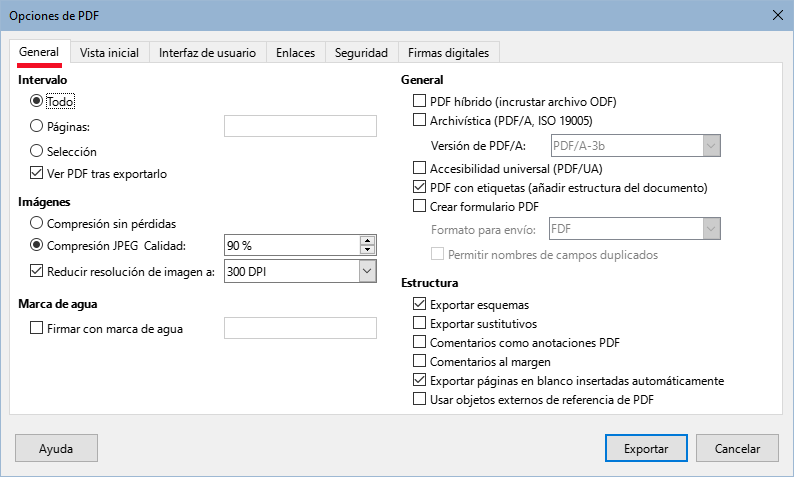Decrease JPEG quality with down arrow
794x477 pixels.
pos(367,250)
